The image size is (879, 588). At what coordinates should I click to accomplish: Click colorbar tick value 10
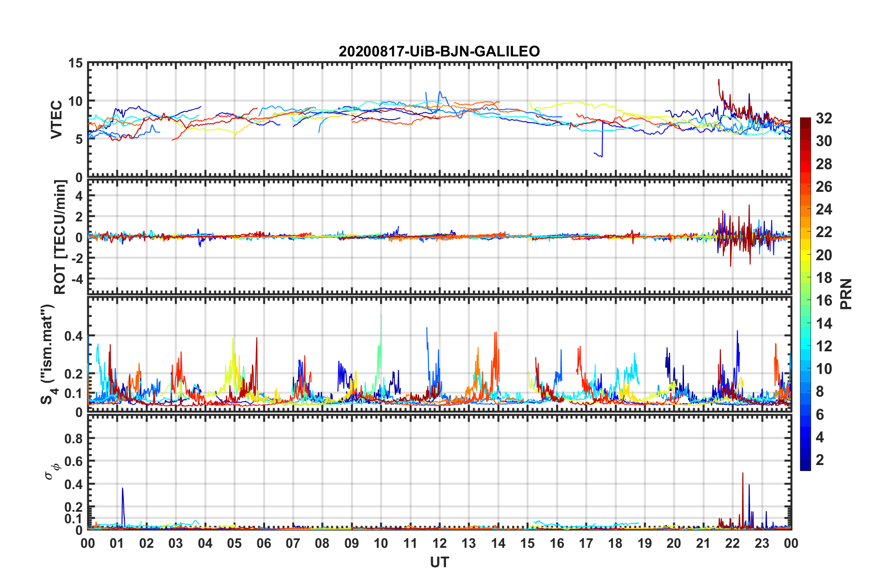(x=824, y=369)
